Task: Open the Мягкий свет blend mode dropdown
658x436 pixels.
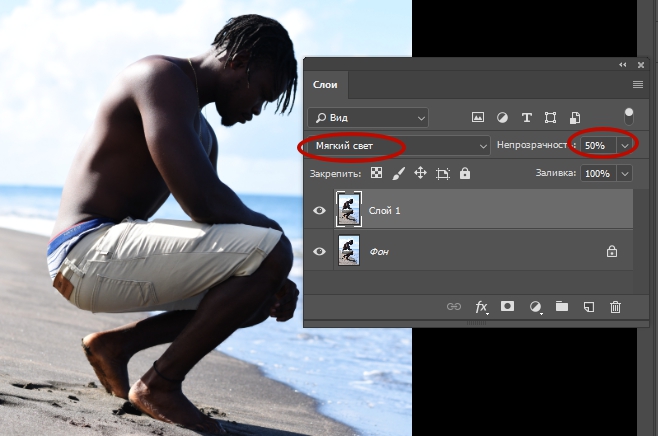Action: [x=399, y=146]
